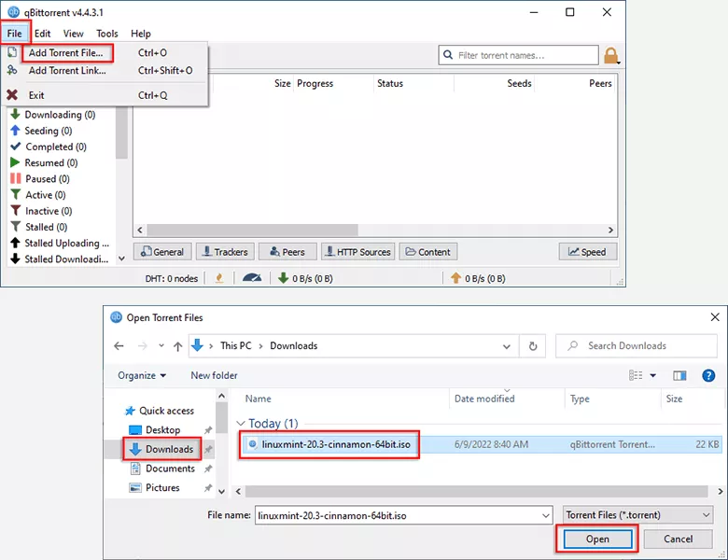Switch to the Content tab
This screenshot has height=560, width=728.
point(428,252)
